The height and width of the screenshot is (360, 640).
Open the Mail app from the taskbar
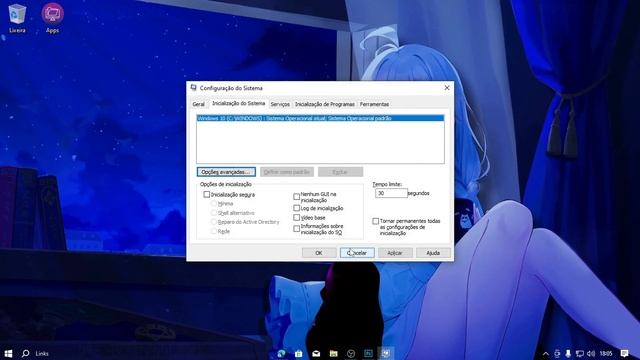(x=316, y=353)
